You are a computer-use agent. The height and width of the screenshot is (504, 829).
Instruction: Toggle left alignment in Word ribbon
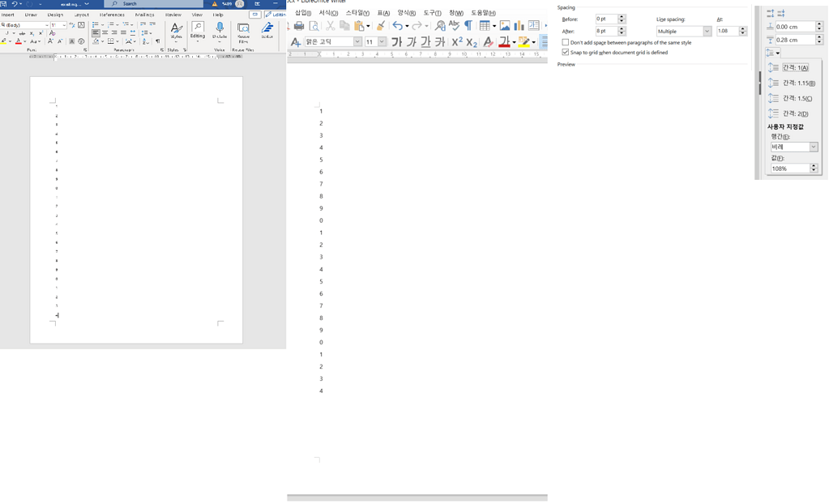[96, 32]
